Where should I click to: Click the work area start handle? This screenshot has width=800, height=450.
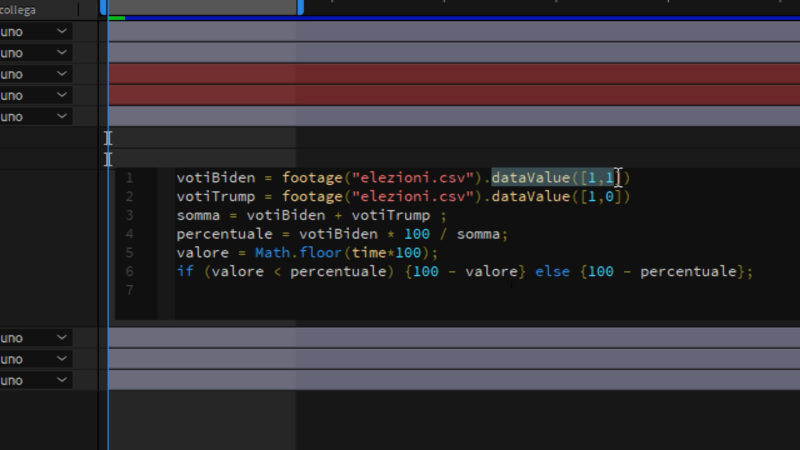104,7
